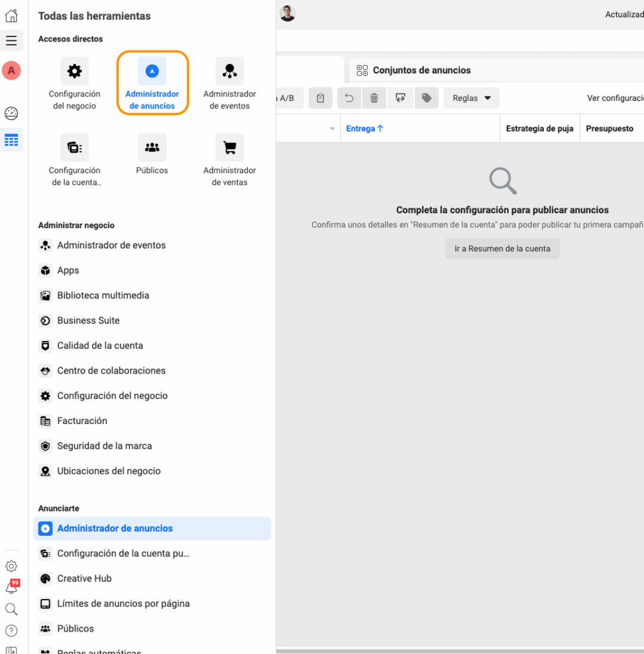Click Administrador de eventos shortcut icon

pos(230,72)
